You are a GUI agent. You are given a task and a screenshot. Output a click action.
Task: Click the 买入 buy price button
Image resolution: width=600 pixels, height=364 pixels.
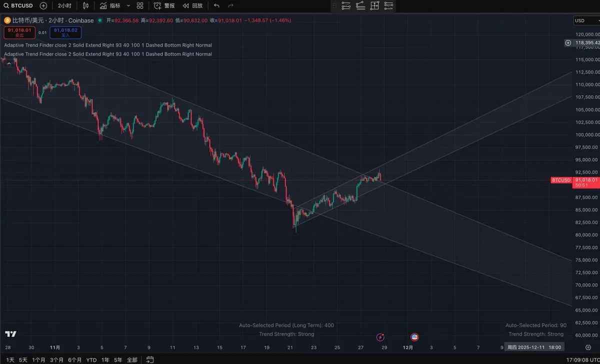(x=65, y=32)
